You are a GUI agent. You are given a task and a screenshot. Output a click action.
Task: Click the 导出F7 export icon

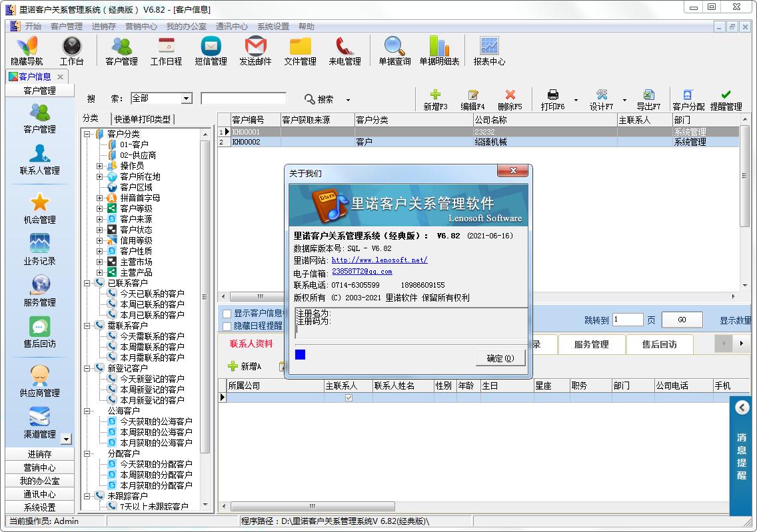point(648,100)
